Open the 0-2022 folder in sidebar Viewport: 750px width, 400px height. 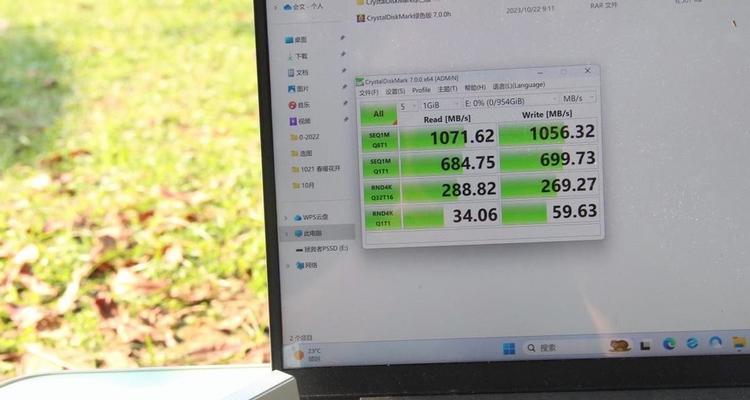point(305,137)
